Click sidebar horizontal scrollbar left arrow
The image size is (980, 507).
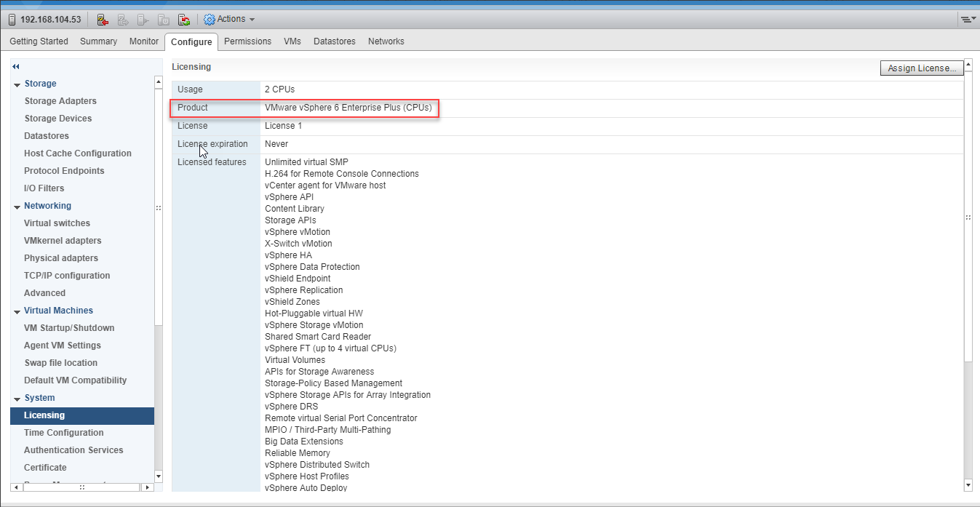tap(15, 487)
